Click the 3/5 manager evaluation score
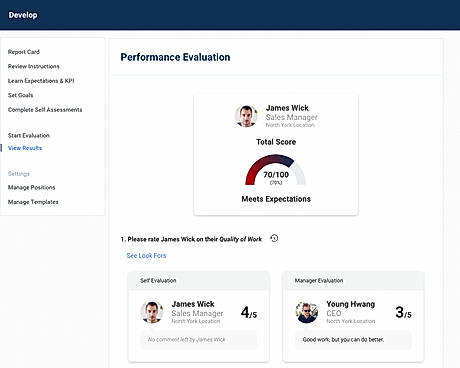 403,313
